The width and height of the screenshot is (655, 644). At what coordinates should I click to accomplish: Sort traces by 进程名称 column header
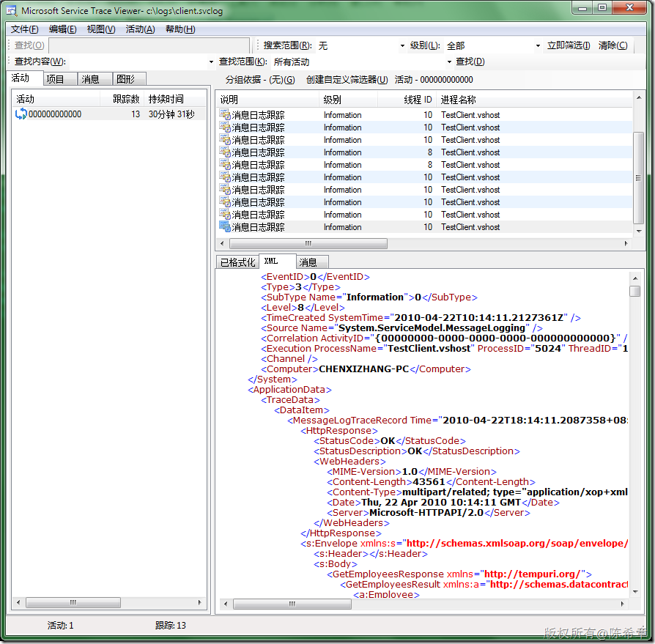point(535,100)
